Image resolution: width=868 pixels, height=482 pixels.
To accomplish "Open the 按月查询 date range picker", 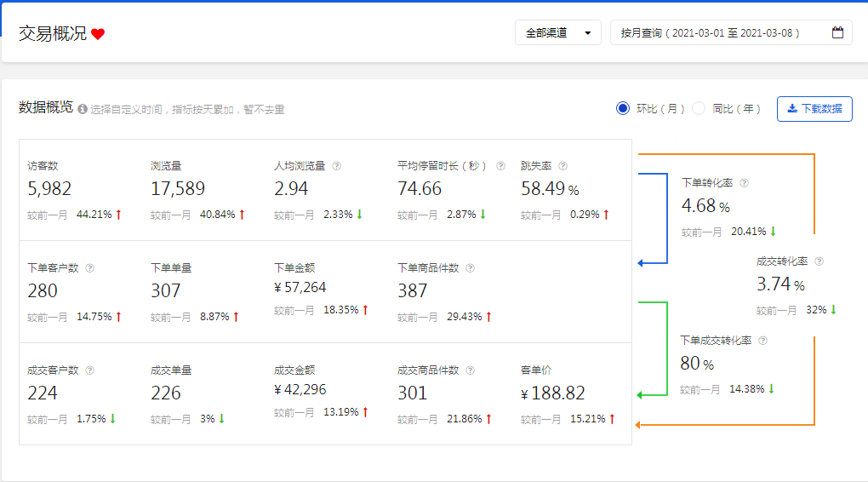I will tap(731, 32).
